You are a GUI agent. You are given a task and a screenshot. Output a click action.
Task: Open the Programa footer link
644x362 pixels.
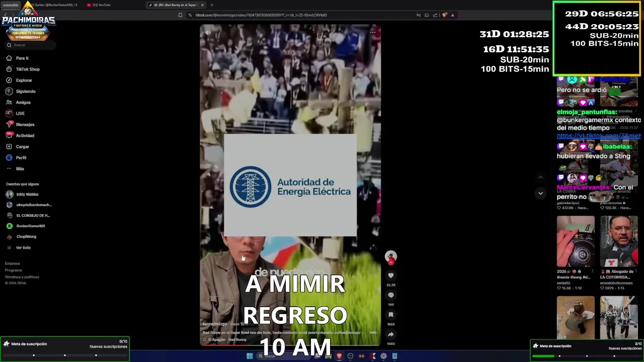coord(14,270)
